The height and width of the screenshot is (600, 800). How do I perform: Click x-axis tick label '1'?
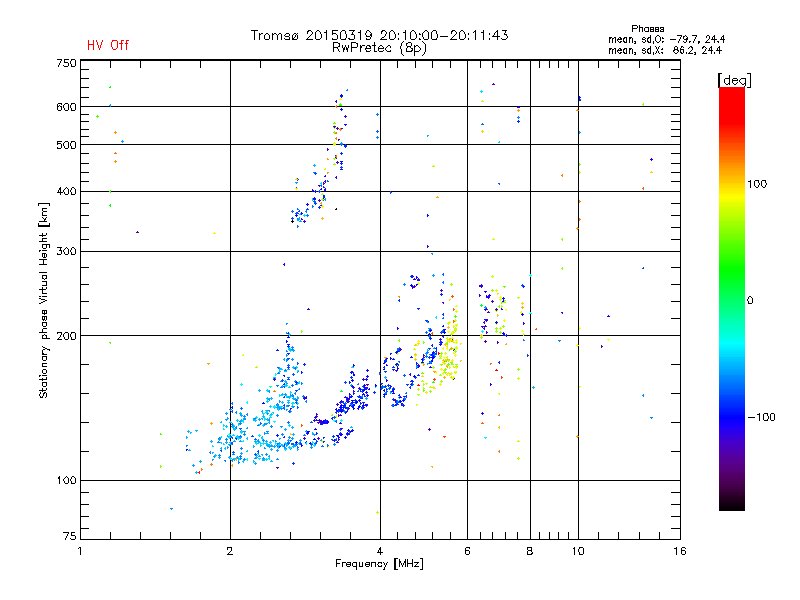tap(80, 551)
